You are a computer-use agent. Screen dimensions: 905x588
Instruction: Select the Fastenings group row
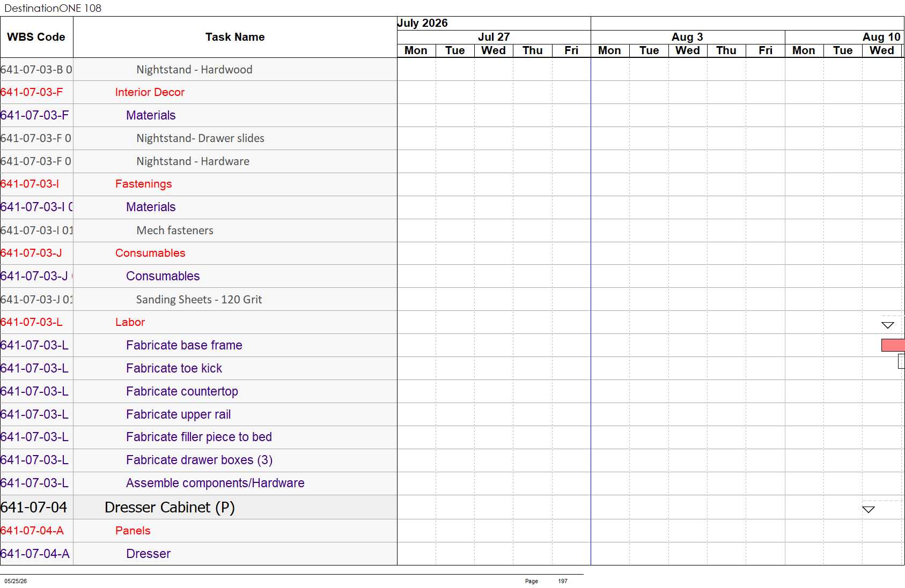143,184
